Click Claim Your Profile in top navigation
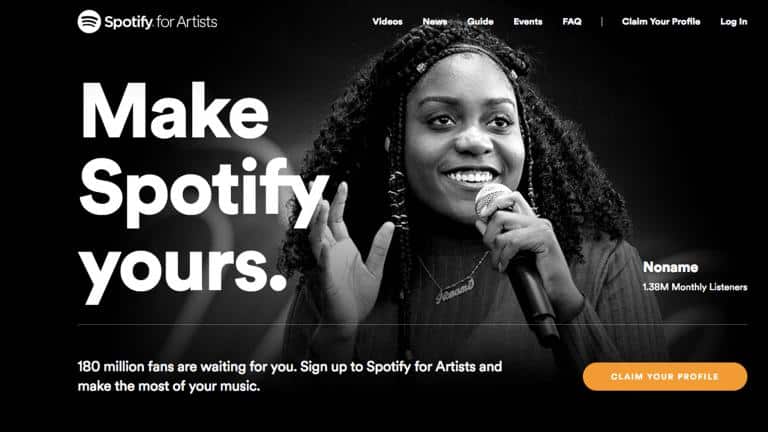This screenshot has height=432, width=768. 661,22
